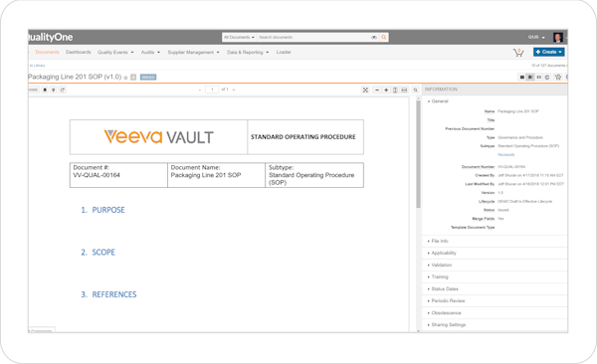Click the fit to width icon
The width and height of the screenshot is (597, 364).
coord(404,90)
